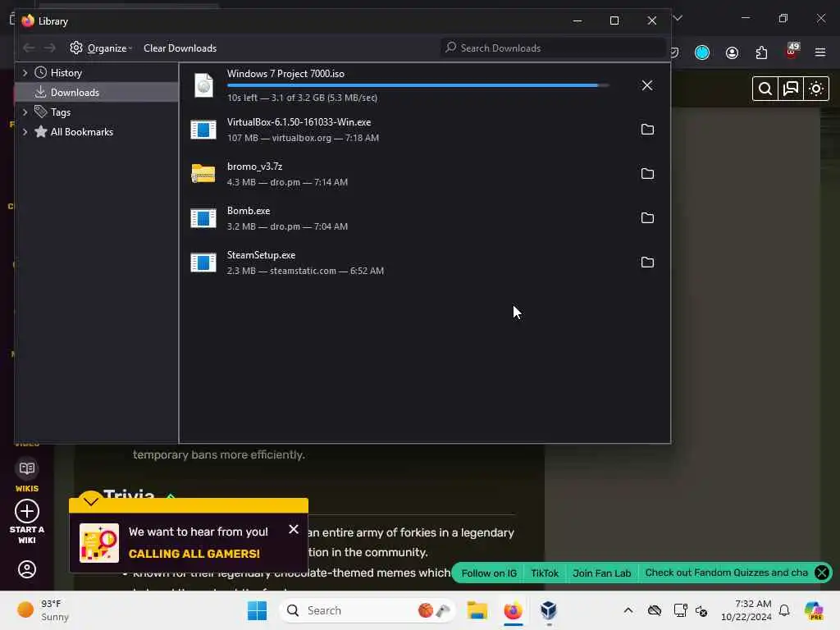Viewport: 840px width, 630px height.
Task: Open containing folder for SteamSetup.exe
Action: click(647, 262)
